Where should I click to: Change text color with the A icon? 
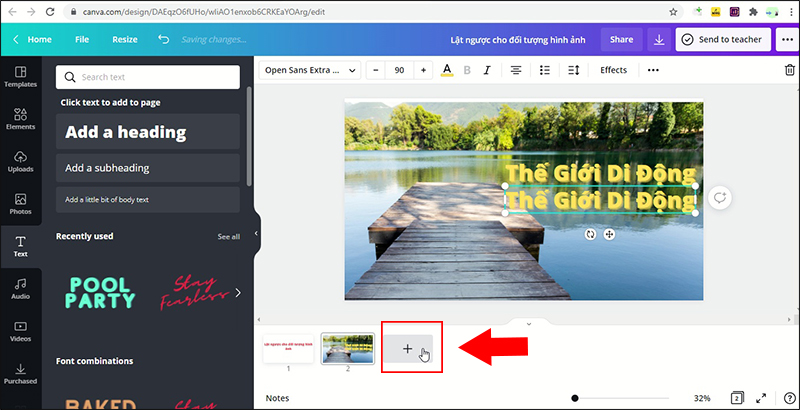coord(447,70)
